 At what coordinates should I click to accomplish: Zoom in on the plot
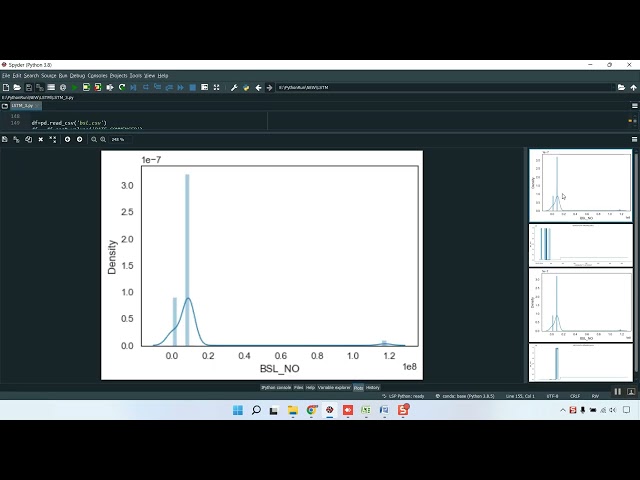(x=103, y=139)
